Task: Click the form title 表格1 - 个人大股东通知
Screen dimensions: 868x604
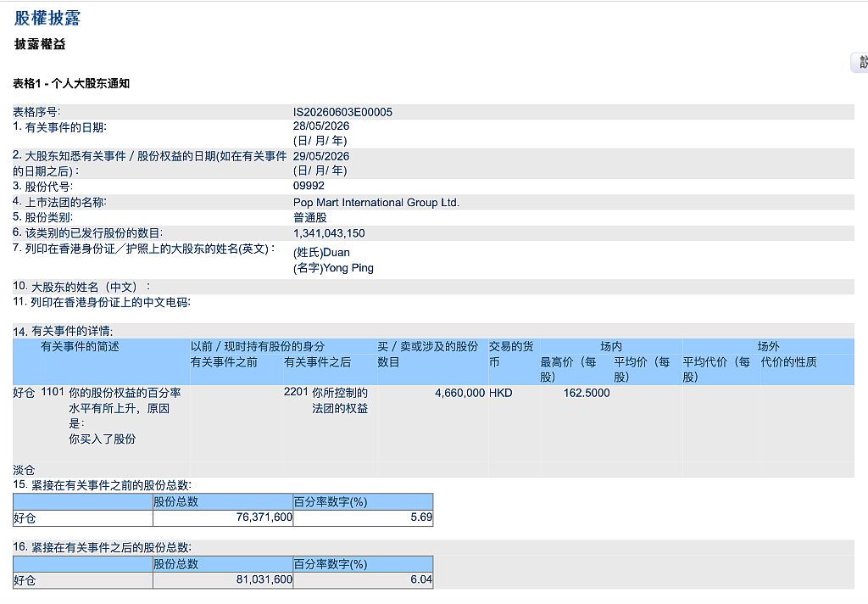Action: point(71,84)
